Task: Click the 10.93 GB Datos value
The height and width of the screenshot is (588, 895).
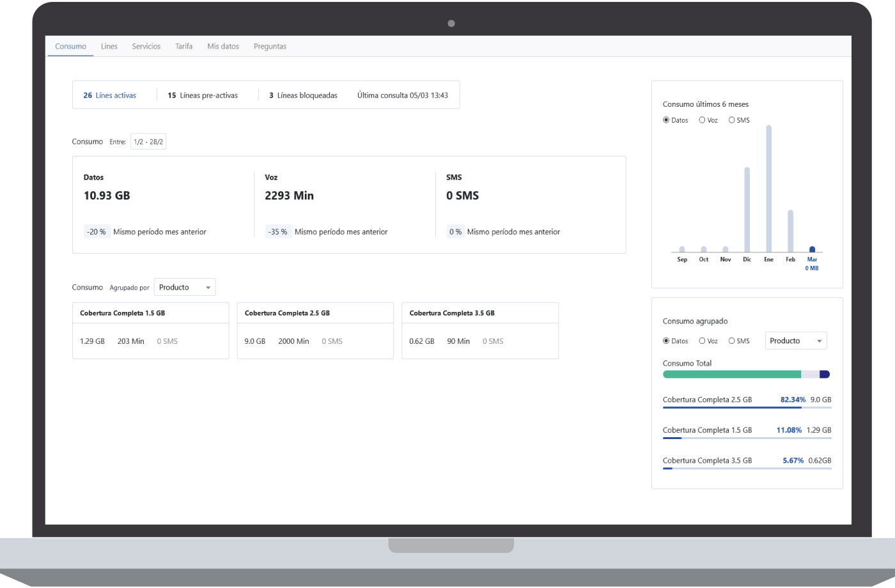Action: [x=107, y=196]
